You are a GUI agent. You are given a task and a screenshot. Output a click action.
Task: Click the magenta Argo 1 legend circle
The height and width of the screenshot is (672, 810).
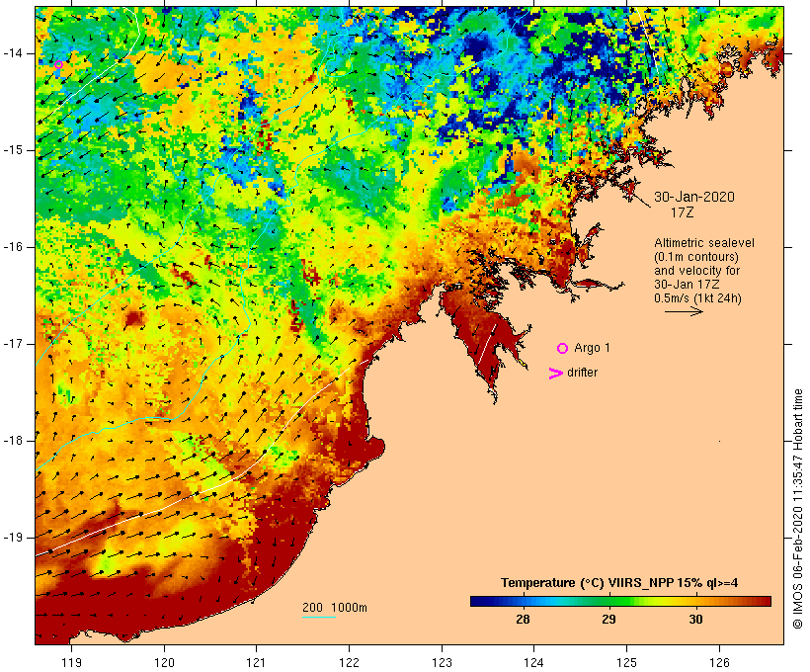[x=563, y=349]
